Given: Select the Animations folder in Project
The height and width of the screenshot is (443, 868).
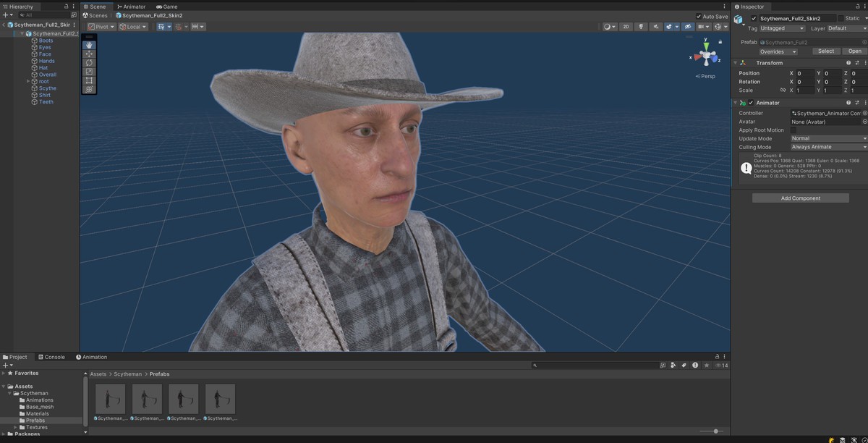Looking at the screenshot, I should tap(36, 400).
